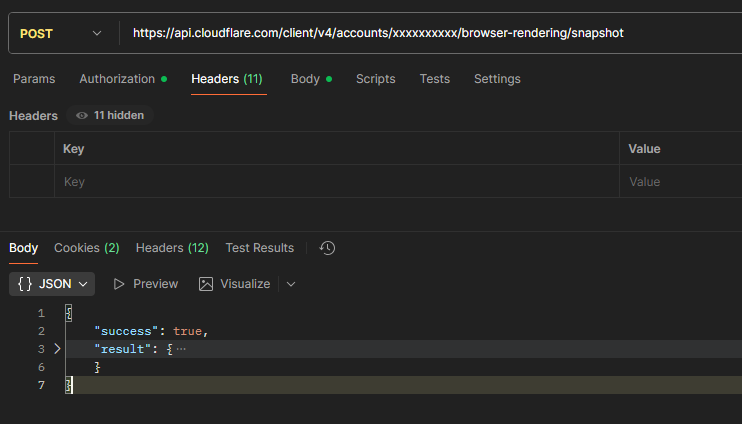Screen dimensions: 742x424
Task: Click the Visualize chart icon
Action: (206, 284)
